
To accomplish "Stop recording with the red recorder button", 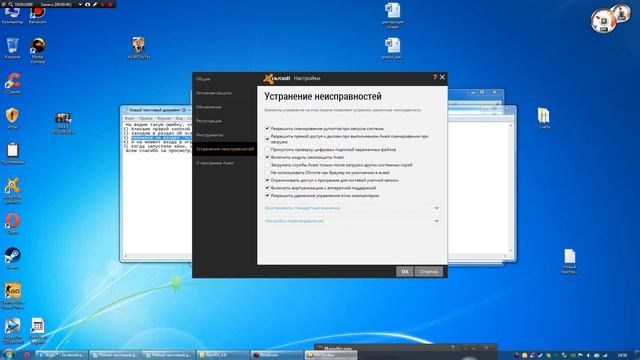I will coord(110,4).
